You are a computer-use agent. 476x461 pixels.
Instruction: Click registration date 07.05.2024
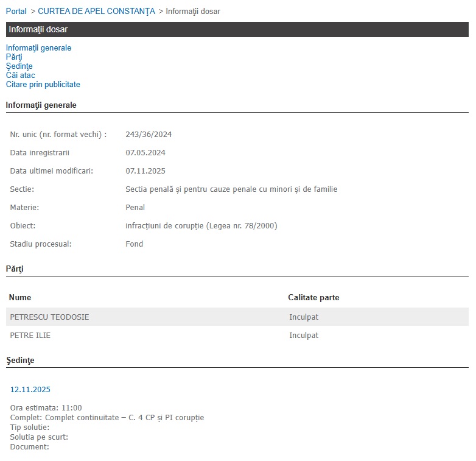pyautogui.click(x=145, y=152)
